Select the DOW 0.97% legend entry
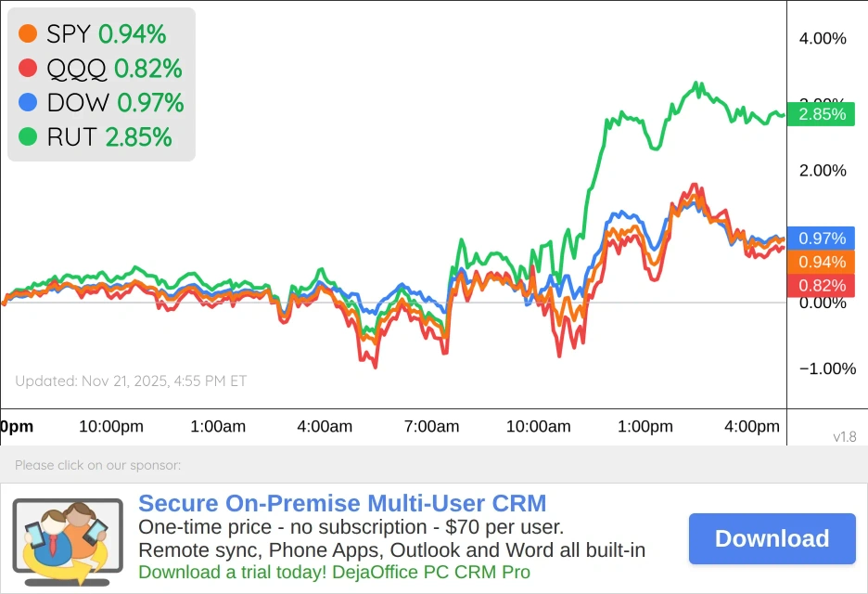Screen dimensions: 868x594 point(115,102)
